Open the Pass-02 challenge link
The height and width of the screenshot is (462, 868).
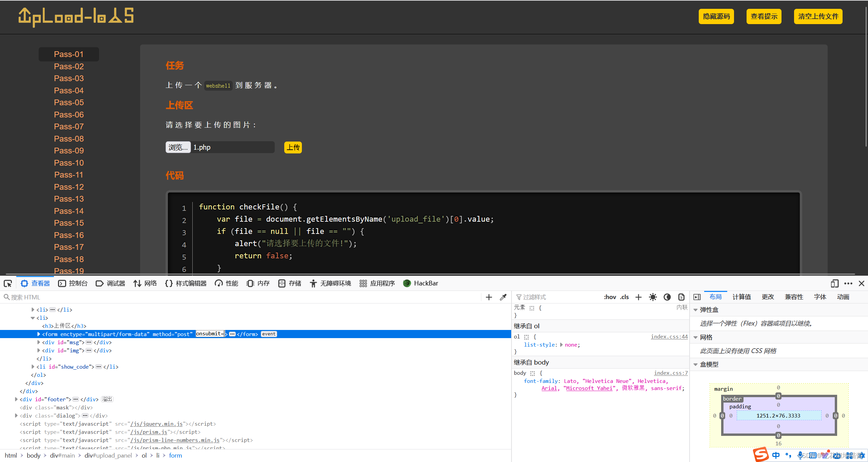point(69,67)
